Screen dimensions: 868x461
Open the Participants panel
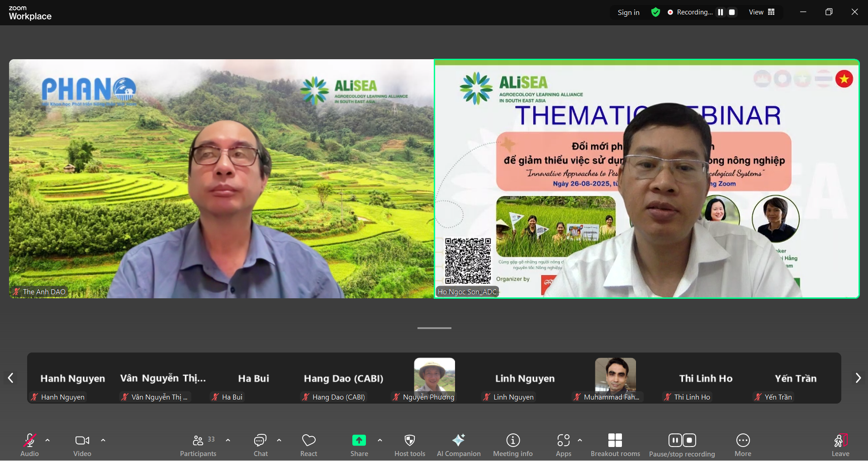(x=198, y=445)
